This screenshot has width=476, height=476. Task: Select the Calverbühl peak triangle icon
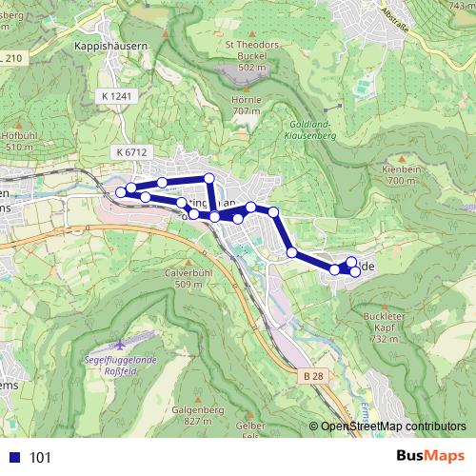pos(188,263)
